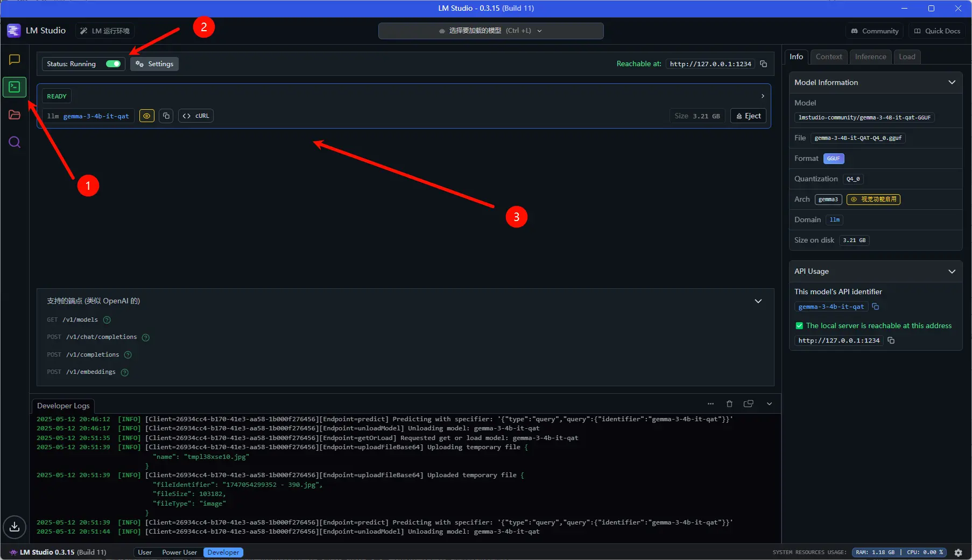
Task: Open My Models folder sidebar icon
Action: click(15, 115)
